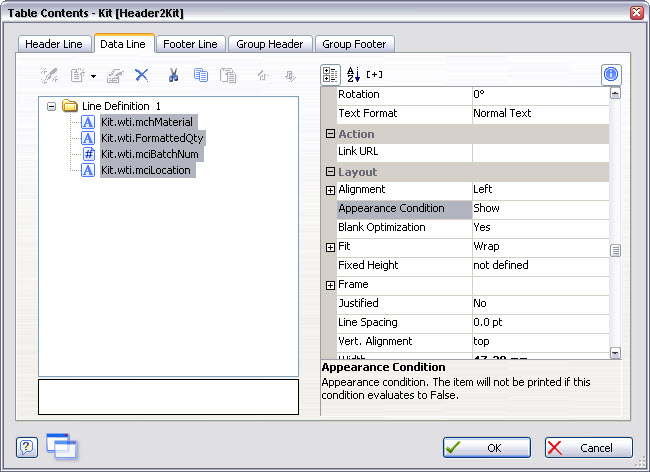The image size is (650, 472).
Task: Click the Rotation value 0°
Action: point(541,94)
